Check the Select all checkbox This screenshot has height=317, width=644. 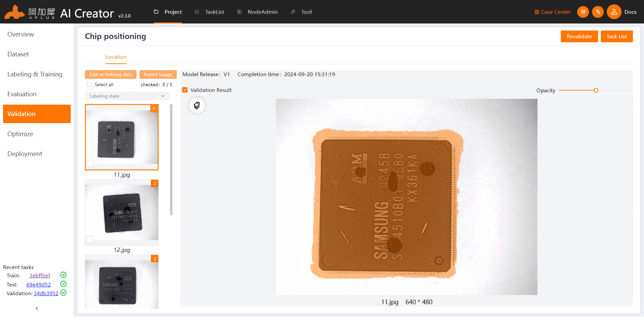(x=90, y=85)
